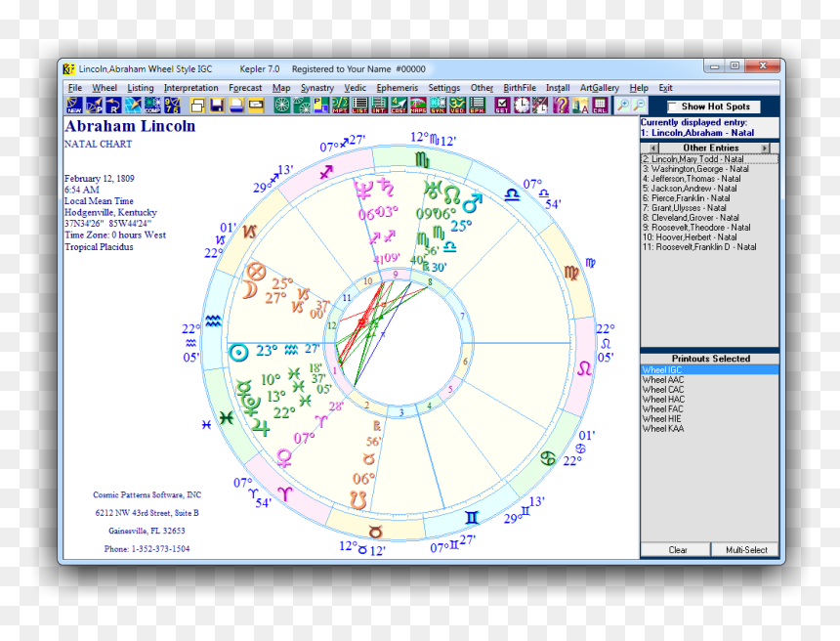This screenshot has height=641, width=840.
Task: Click the Multi-Select button
Action: [745, 550]
